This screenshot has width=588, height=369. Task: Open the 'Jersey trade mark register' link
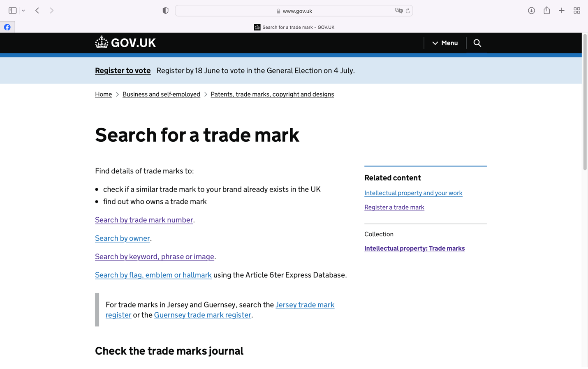click(305, 305)
